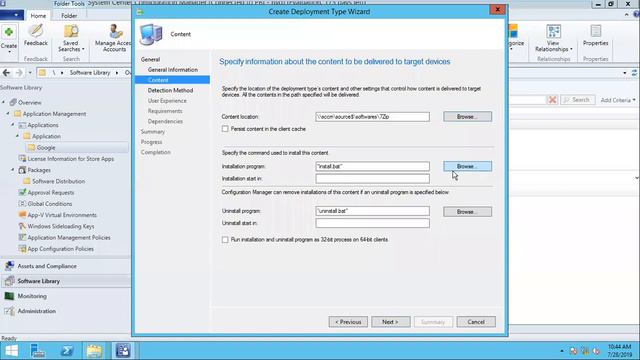Show hidden system tray icons

[x=562, y=351]
